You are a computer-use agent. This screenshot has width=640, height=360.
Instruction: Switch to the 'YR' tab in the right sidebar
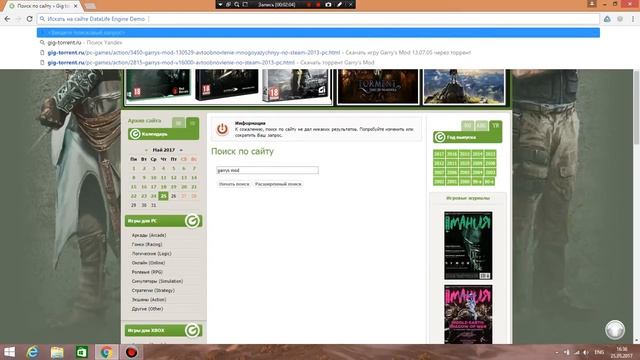pos(496,125)
